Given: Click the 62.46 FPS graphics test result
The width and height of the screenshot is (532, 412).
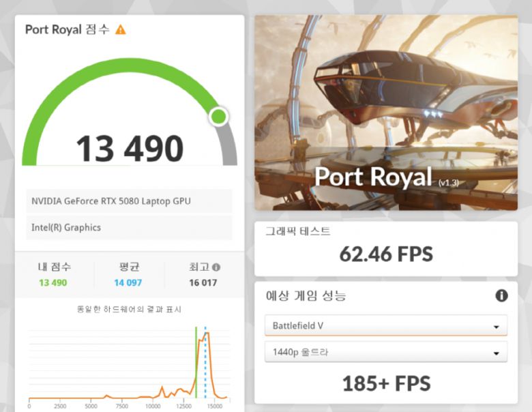Looking at the screenshot, I should pyautogui.click(x=385, y=254).
